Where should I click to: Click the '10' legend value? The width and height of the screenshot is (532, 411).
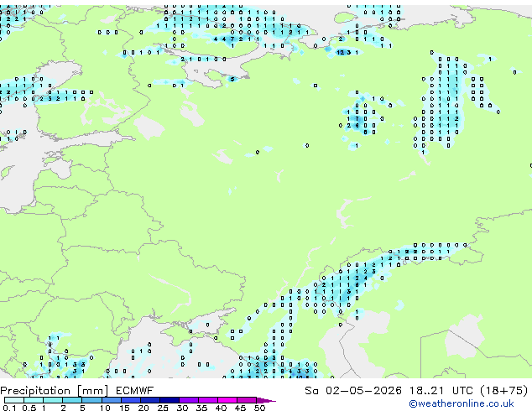click(x=105, y=408)
